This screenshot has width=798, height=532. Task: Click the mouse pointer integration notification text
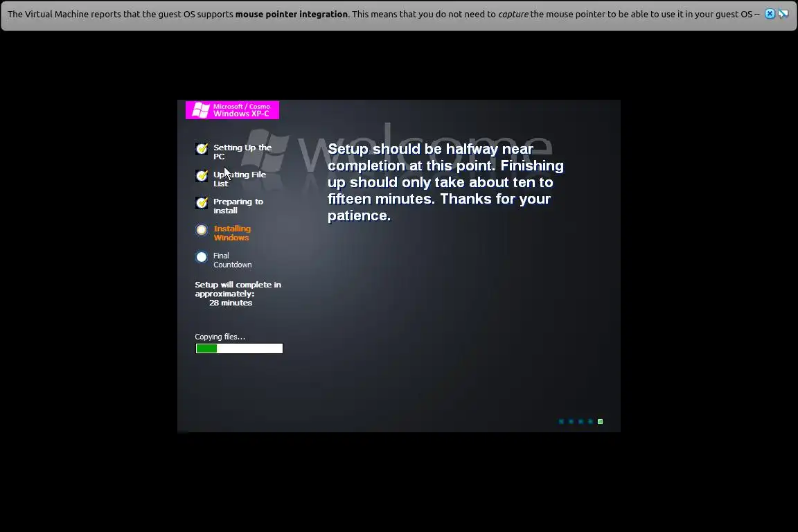384,15
